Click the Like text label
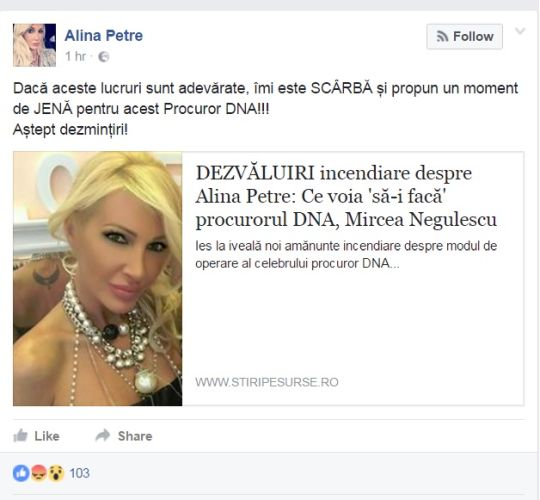The image size is (540, 500). (x=47, y=436)
